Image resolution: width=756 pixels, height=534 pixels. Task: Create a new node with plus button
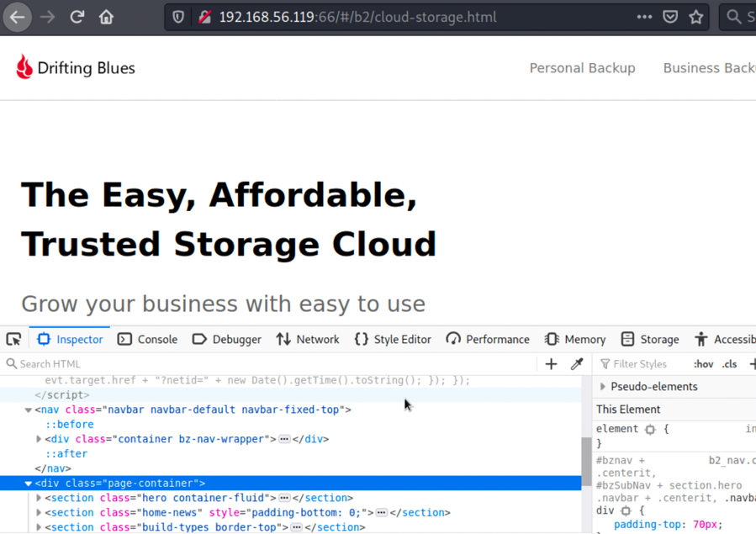(x=551, y=364)
